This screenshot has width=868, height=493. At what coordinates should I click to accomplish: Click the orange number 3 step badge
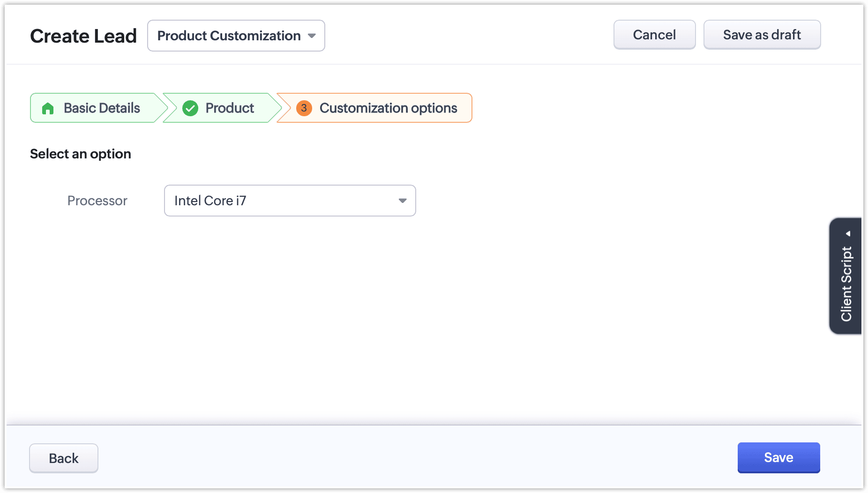click(x=304, y=108)
